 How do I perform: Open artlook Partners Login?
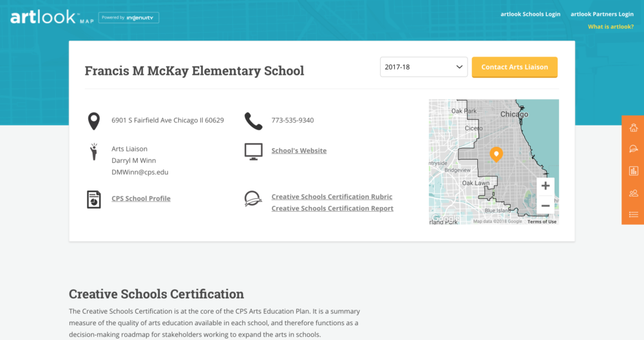click(x=601, y=14)
